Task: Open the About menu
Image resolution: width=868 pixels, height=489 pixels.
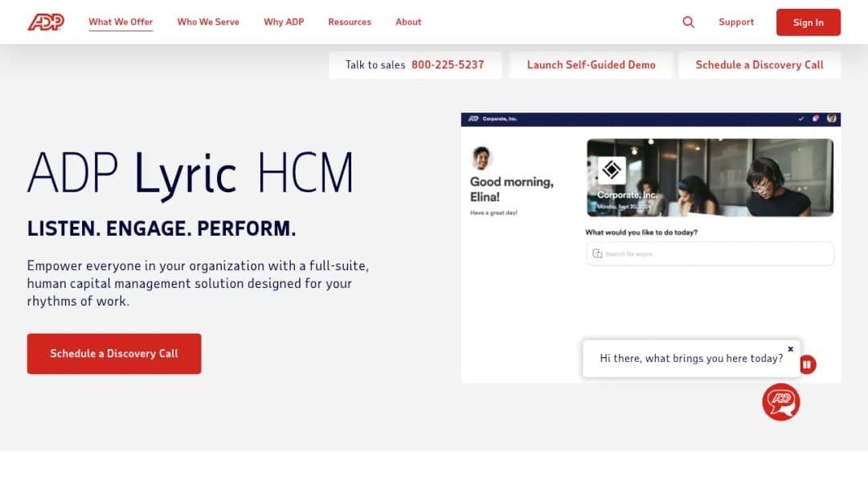Action: [408, 23]
